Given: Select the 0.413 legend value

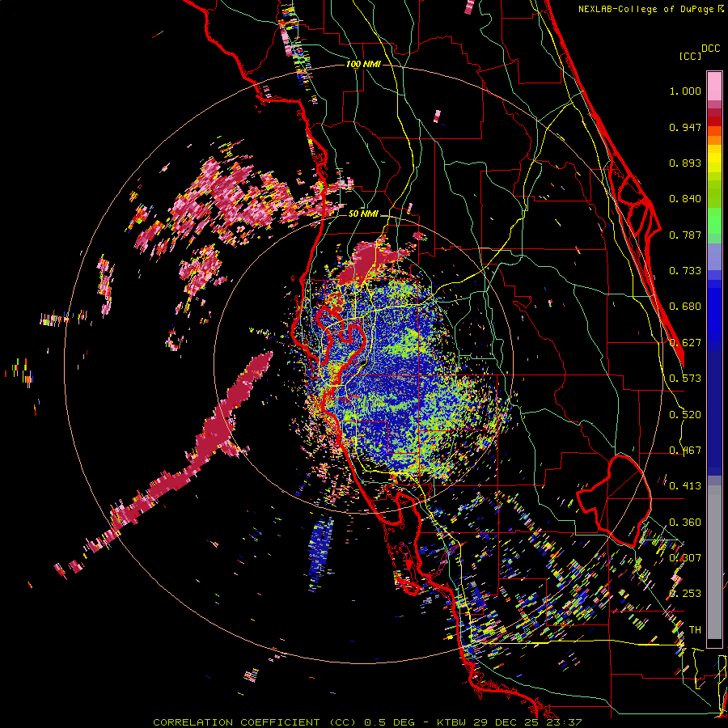Looking at the screenshot, I should tap(685, 486).
